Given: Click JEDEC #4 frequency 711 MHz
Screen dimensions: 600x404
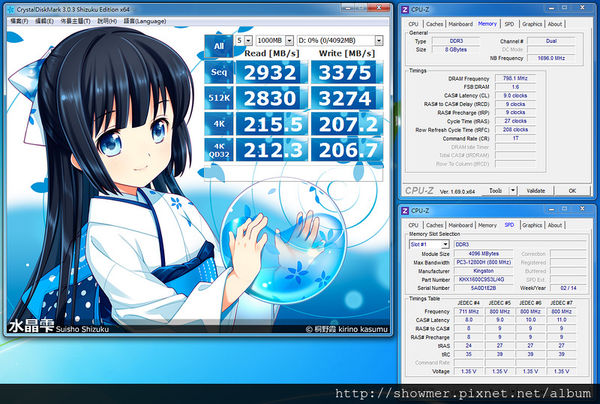Looking at the screenshot, I should (469, 311).
